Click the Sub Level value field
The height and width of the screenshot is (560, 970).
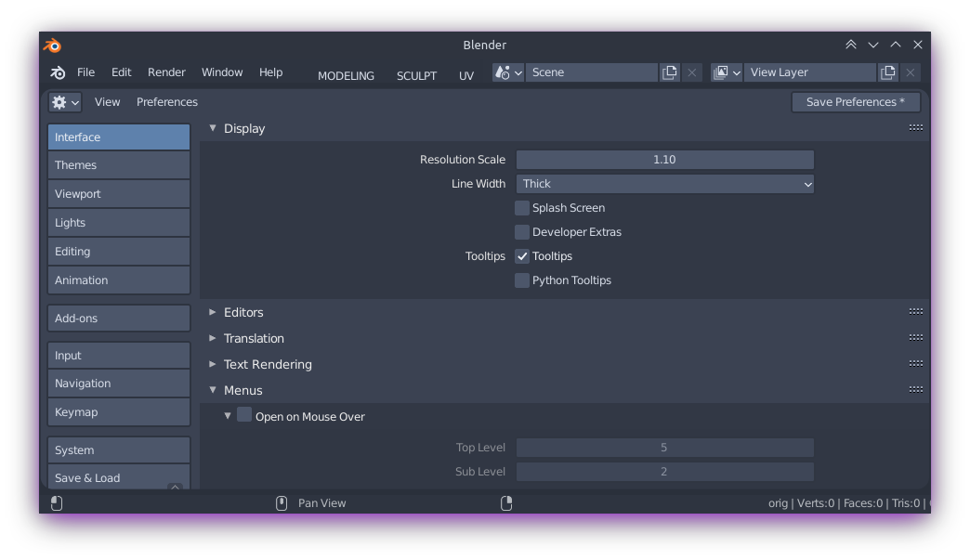[x=665, y=472]
